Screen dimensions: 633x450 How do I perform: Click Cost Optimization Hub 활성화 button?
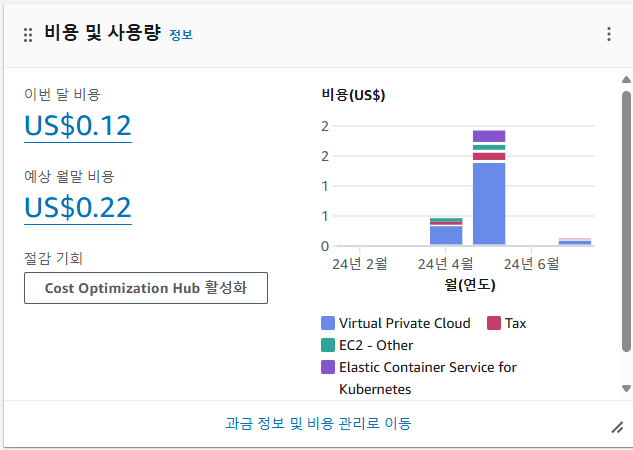click(x=146, y=288)
